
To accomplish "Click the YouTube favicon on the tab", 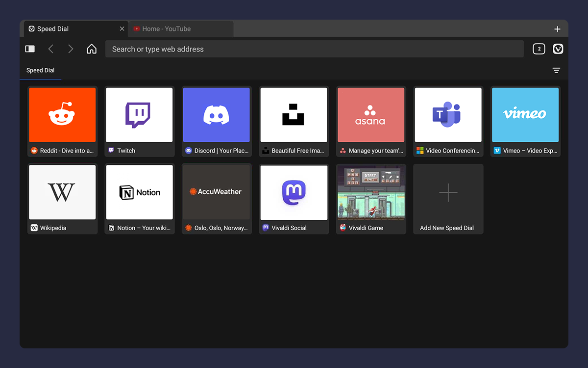I will coord(137,29).
